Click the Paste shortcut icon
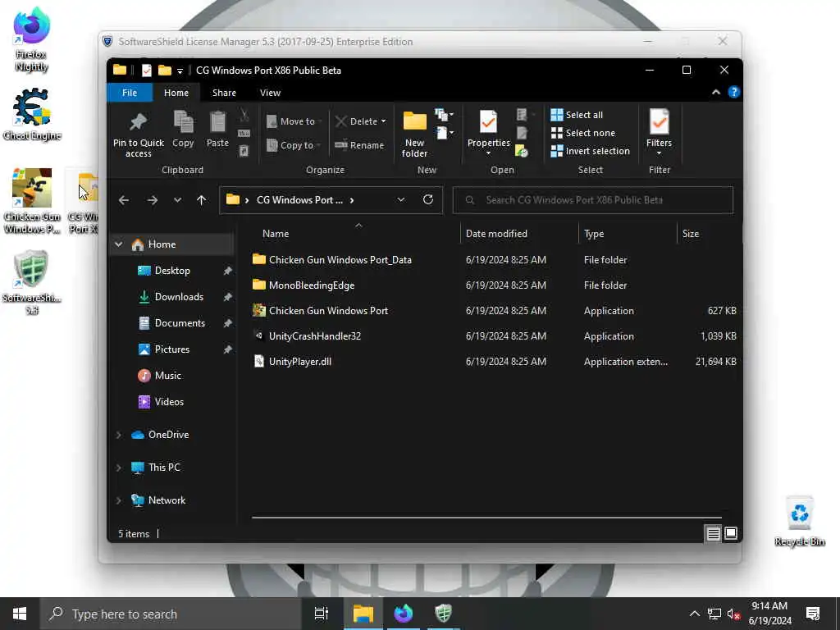 244,151
